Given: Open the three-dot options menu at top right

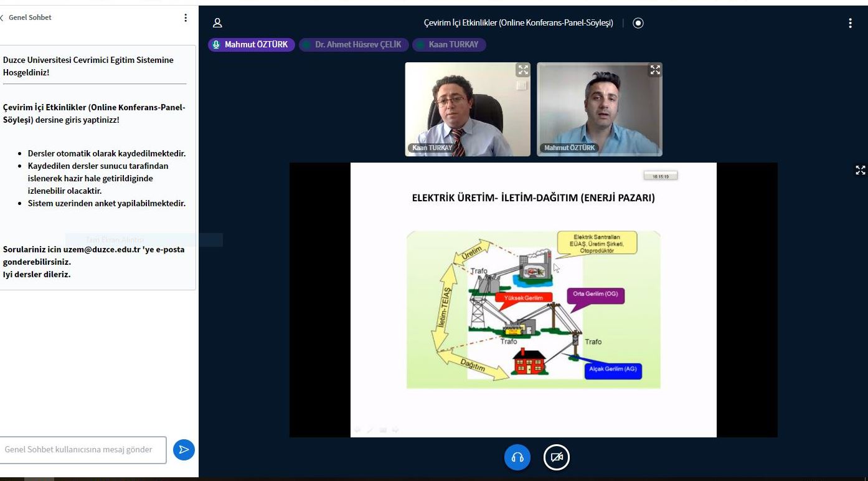Looking at the screenshot, I should [x=850, y=23].
